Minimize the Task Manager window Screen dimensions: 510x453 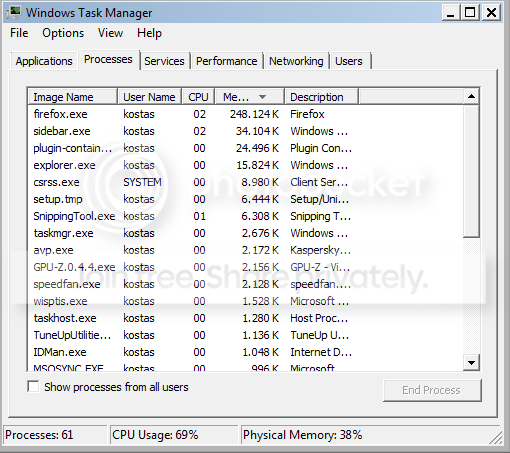pyautogui.click(x=451, y=13)
